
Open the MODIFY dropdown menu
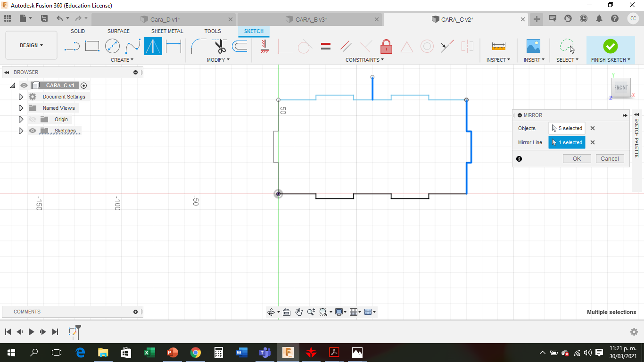pos(218,60)
